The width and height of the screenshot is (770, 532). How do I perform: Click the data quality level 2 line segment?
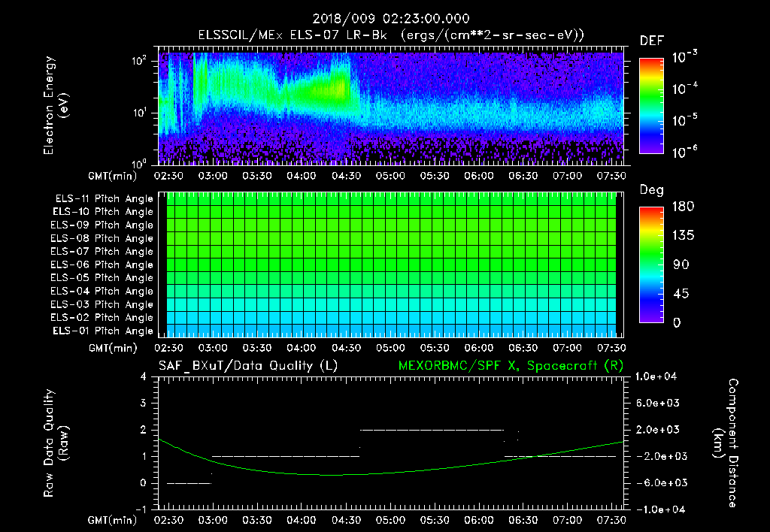tap(432, 430)
